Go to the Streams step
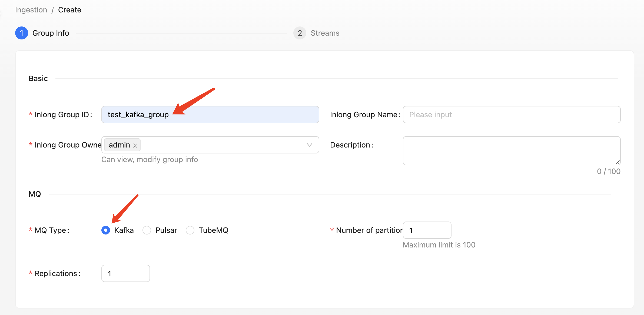The height and width of the screenshot is (315, 644). click(x=325, y=33)
